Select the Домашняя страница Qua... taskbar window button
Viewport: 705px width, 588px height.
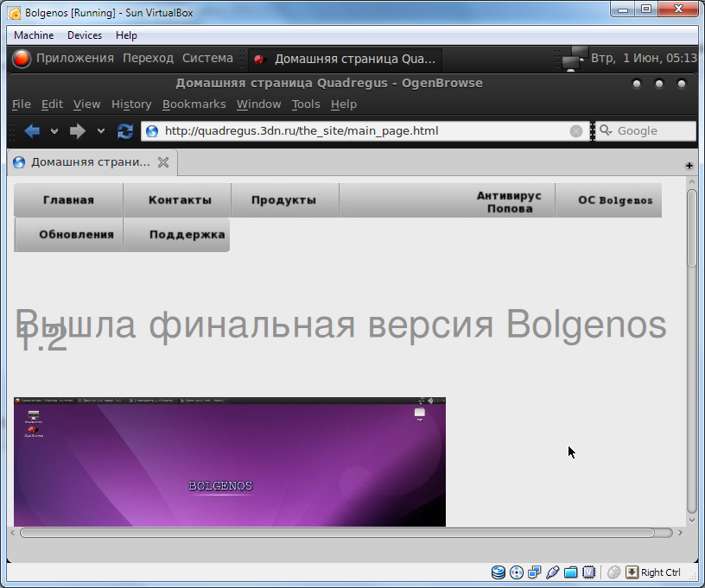point(345,60)
